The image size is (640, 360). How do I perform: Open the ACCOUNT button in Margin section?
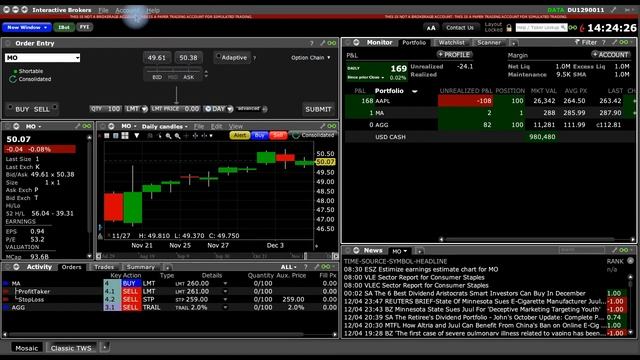point(611,54)
